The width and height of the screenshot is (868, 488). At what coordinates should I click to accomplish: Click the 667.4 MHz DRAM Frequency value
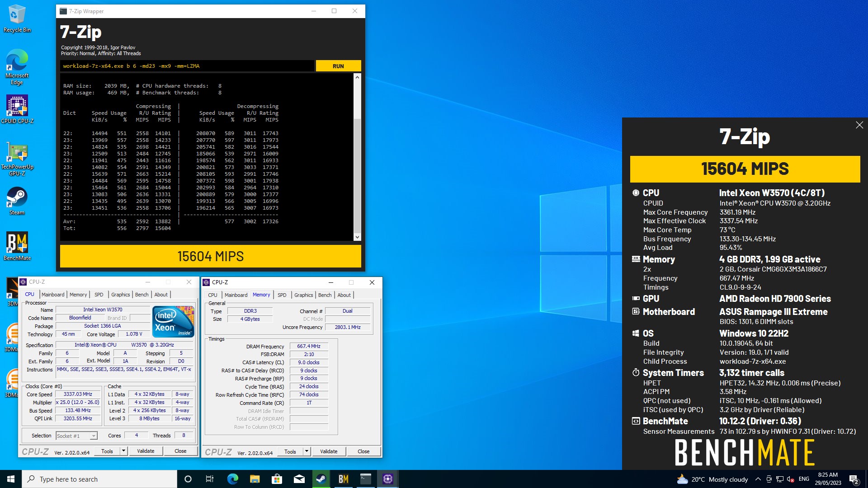[x=309, y=346]
